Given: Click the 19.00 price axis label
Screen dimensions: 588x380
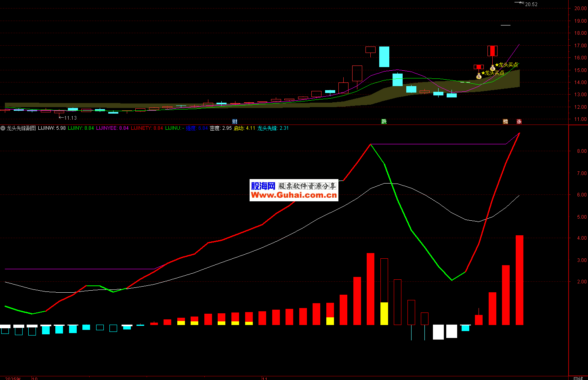Looking at the screenshot, I should [581, 21].
